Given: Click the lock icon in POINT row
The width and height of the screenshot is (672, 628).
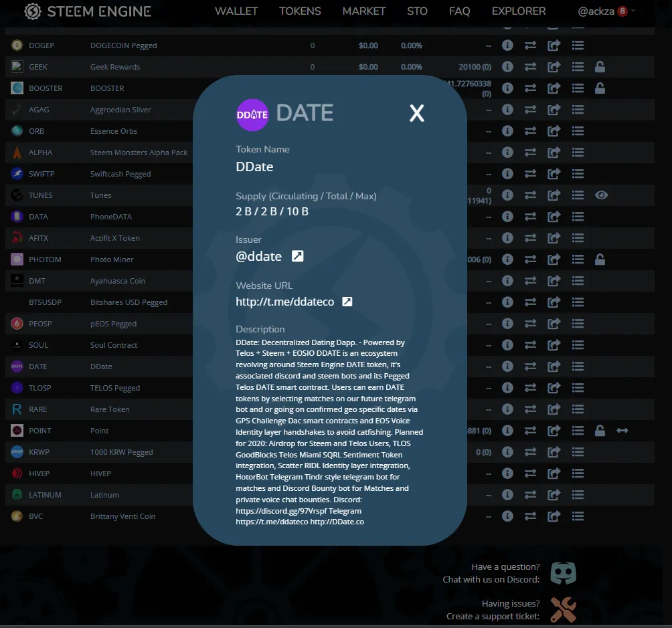Looking at the screenshot, I should point(600,431).
